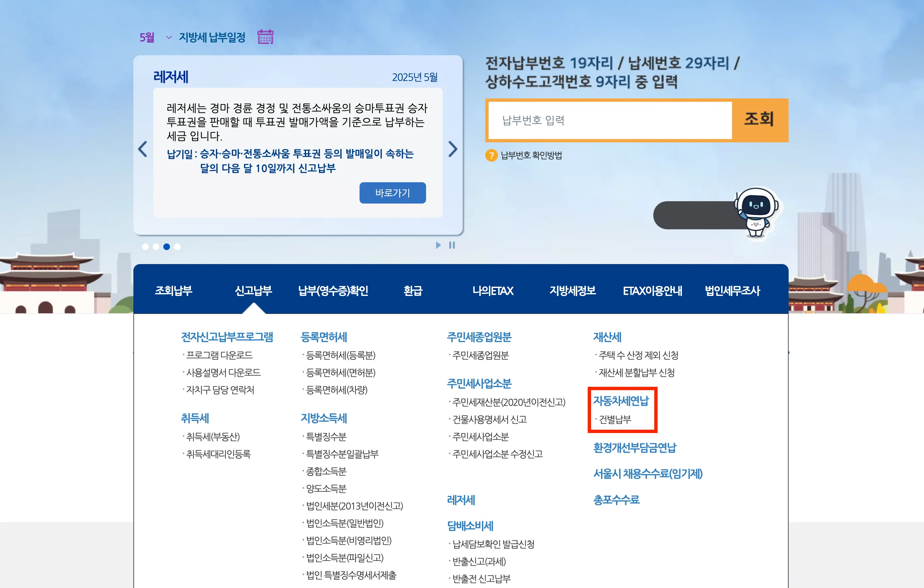Image resolution: width=924 pixels, height=588 pixels.
Task: Open 건별납부 under 자동차세연납
Action: coord(615,419)
